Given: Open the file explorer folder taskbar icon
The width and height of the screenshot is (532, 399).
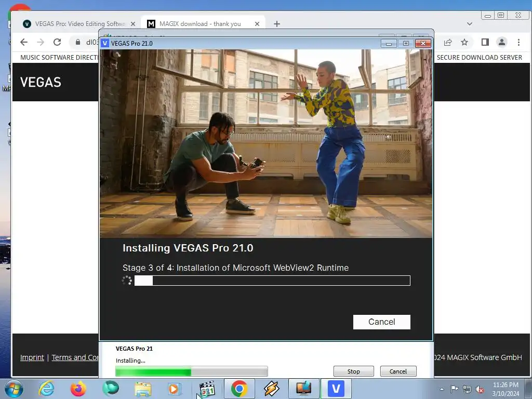Looking at the screenshot, I should (143, 389).
